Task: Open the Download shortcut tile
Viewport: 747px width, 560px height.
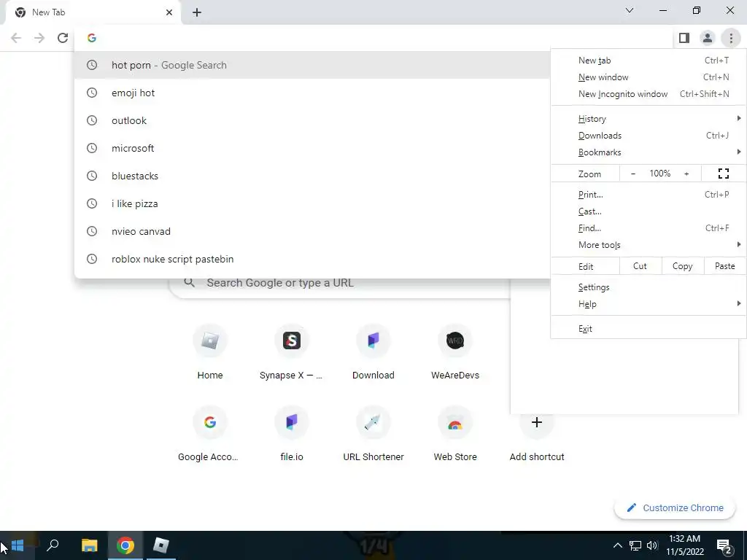Action: click(x=373, y=353)
